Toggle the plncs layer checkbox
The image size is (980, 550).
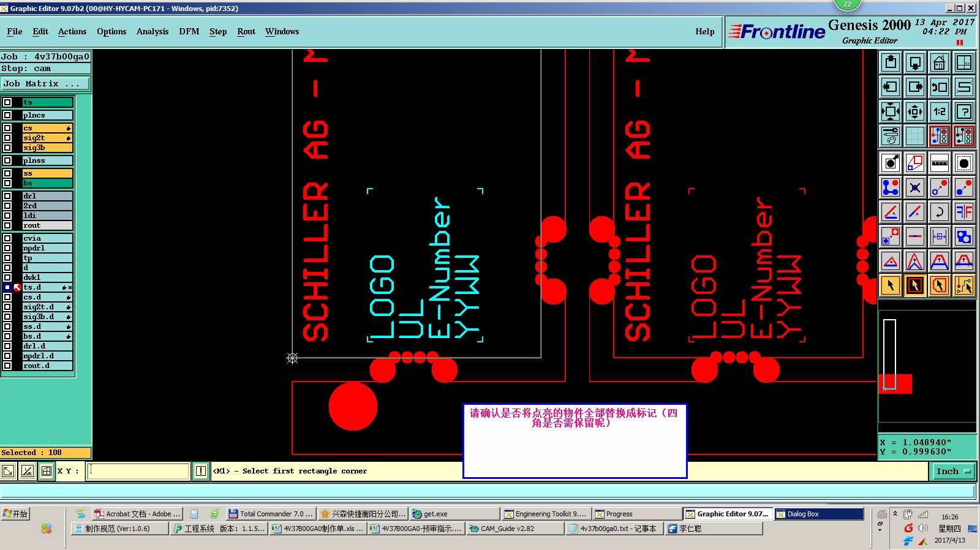pyautogui.click(x=7, y=115)
